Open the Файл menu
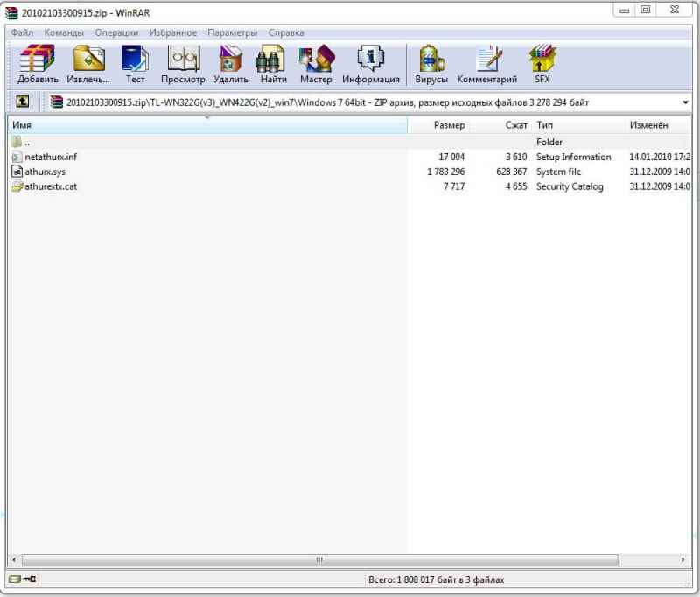The image size is (700, 597). point(22,32)
